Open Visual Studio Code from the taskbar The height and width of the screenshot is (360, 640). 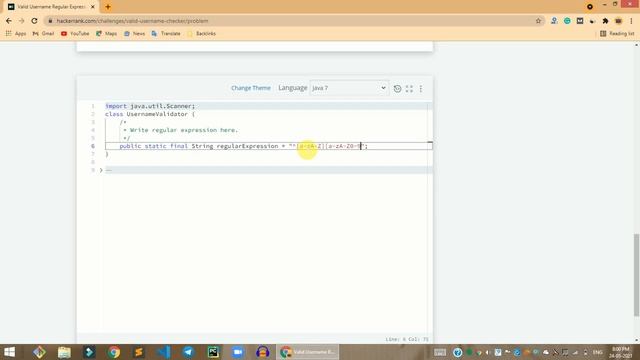tap(164, 352)
